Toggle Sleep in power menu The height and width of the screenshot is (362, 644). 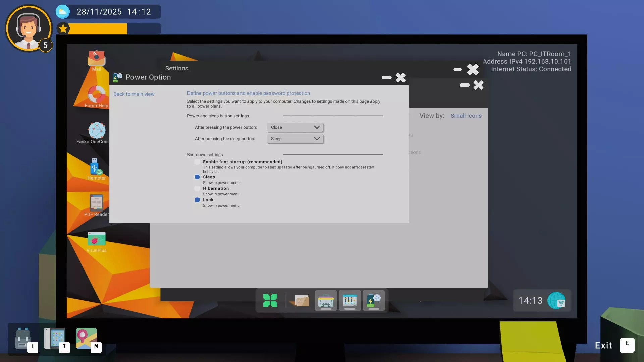pos(197,177)
